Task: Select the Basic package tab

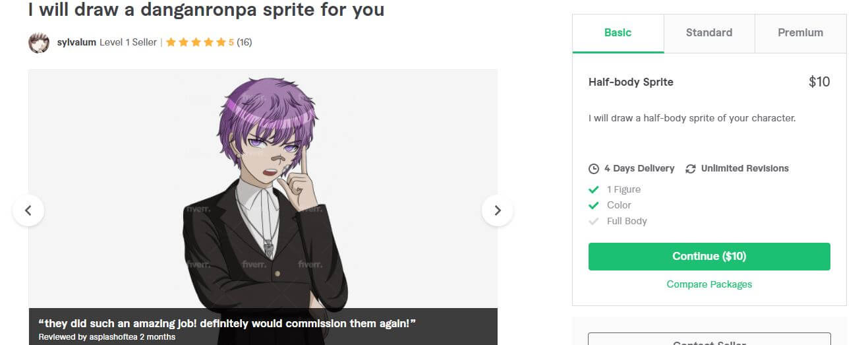Action: point(618,33)
